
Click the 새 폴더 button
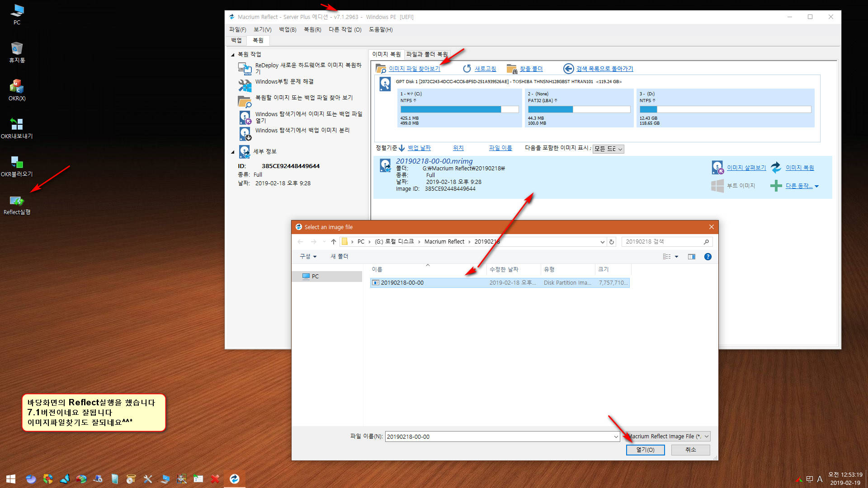(x=339, y=257)
